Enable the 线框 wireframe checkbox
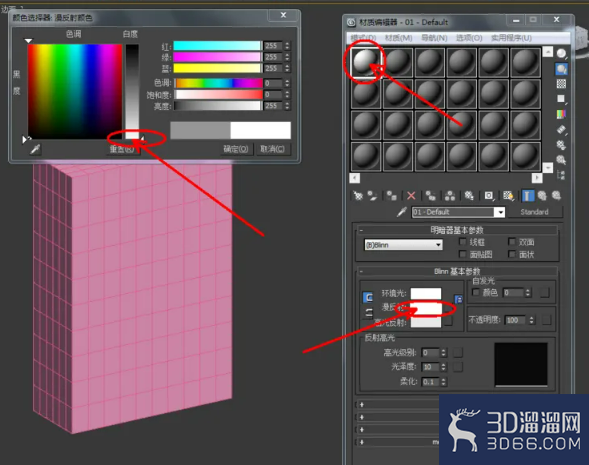The width and height of the screenshot is (589, 465). coord(463,242)
